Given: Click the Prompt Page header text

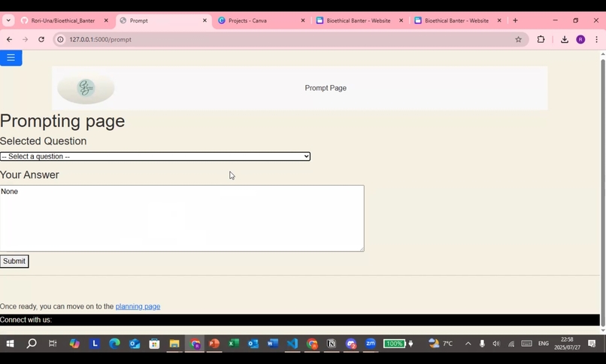Looking at the screenshot, I should click(x=326, y=88).
